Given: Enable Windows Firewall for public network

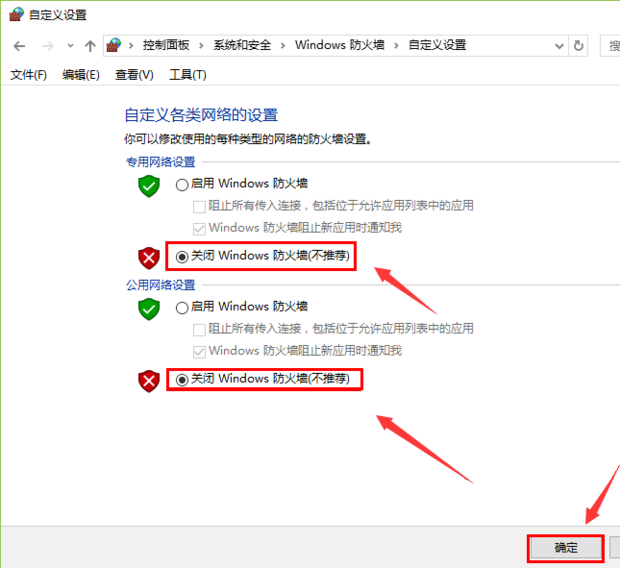Looking at the screenshot, I should (181, 308).
